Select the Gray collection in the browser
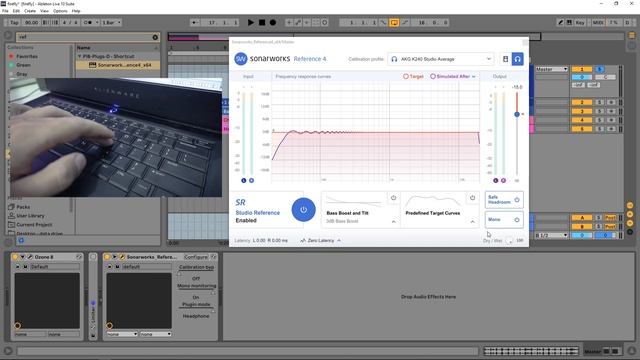 22,74
